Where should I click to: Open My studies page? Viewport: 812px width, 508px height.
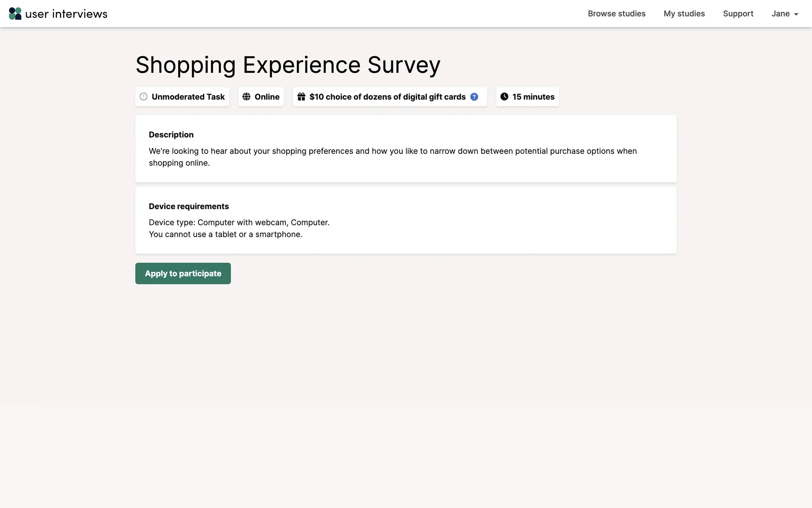684,14
